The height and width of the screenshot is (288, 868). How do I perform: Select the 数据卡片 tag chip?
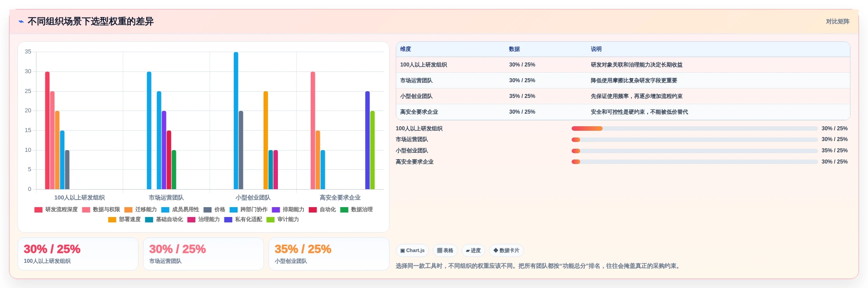(506, 251)
